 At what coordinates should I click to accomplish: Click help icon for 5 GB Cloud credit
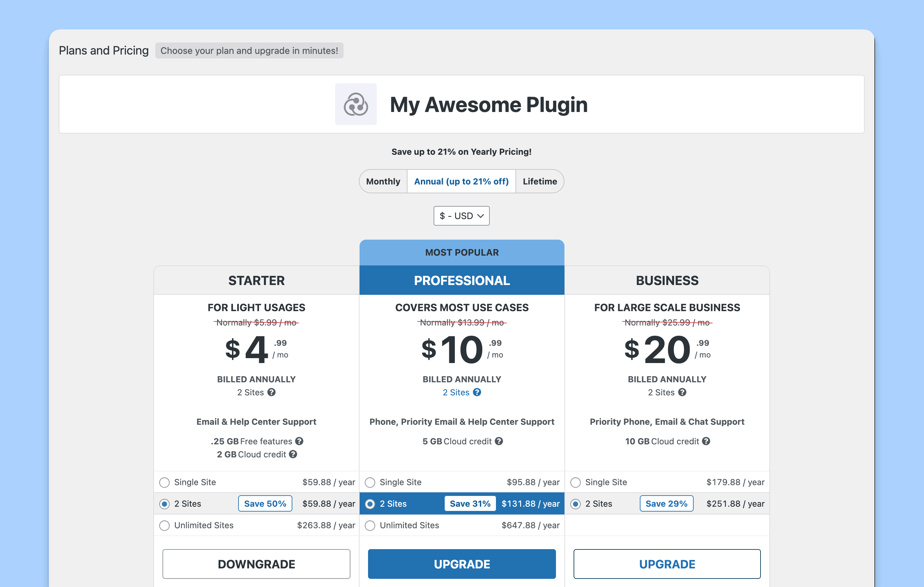tap(499, 441)
